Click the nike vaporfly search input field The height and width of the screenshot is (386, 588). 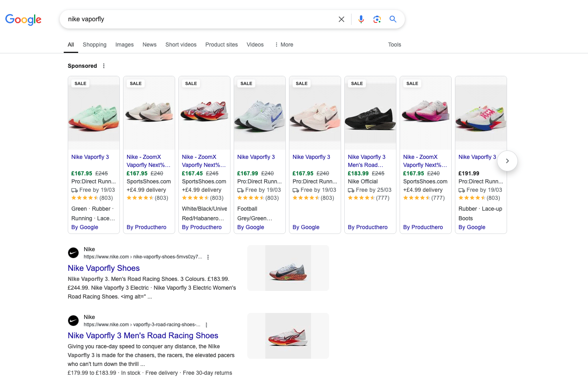(x=200, y=19)
